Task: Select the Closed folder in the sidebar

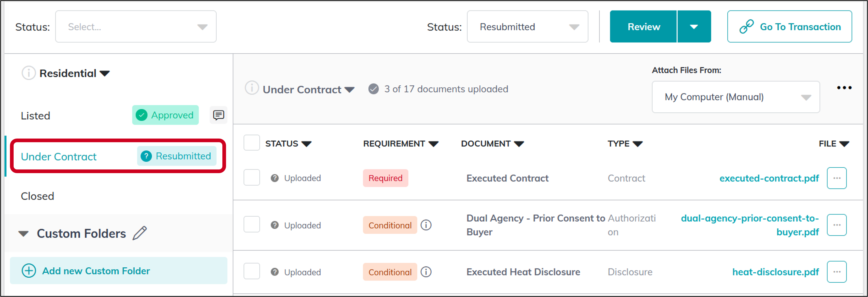Action: point(37,196)
